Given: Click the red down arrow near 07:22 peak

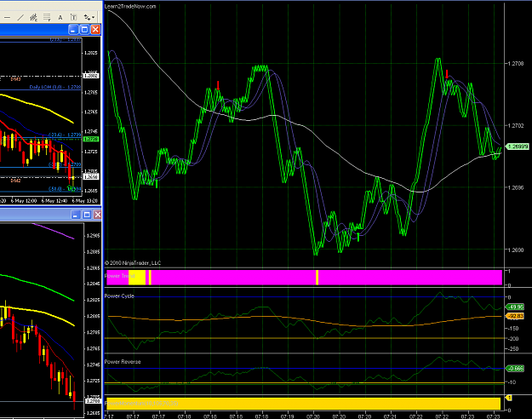Looking at the screenshot, I should pyautogui.click(x=447, y=74).
